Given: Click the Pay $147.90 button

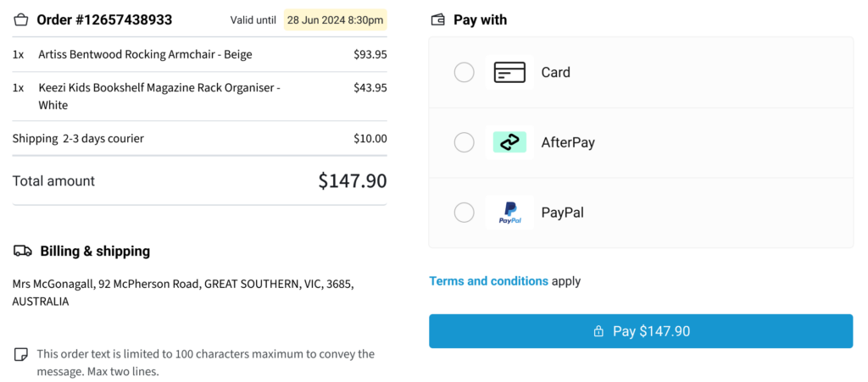Looking at the screenshot, I should 641,331.
